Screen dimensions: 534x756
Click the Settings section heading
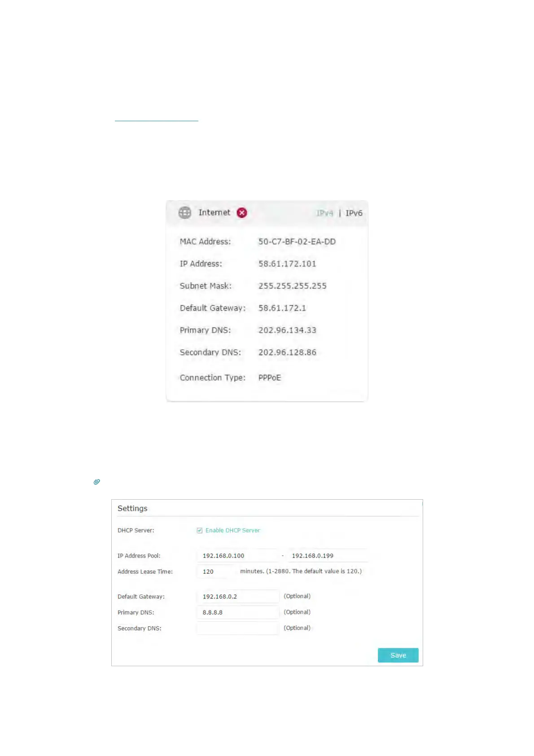point(132,508)
